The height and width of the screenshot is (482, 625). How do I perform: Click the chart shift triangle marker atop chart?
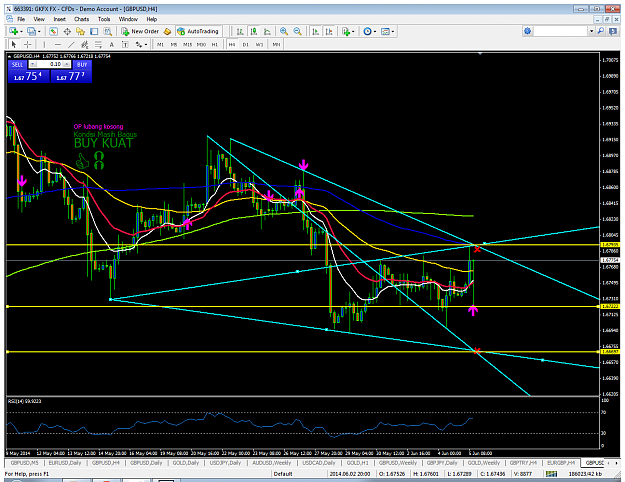click(480, 53)
